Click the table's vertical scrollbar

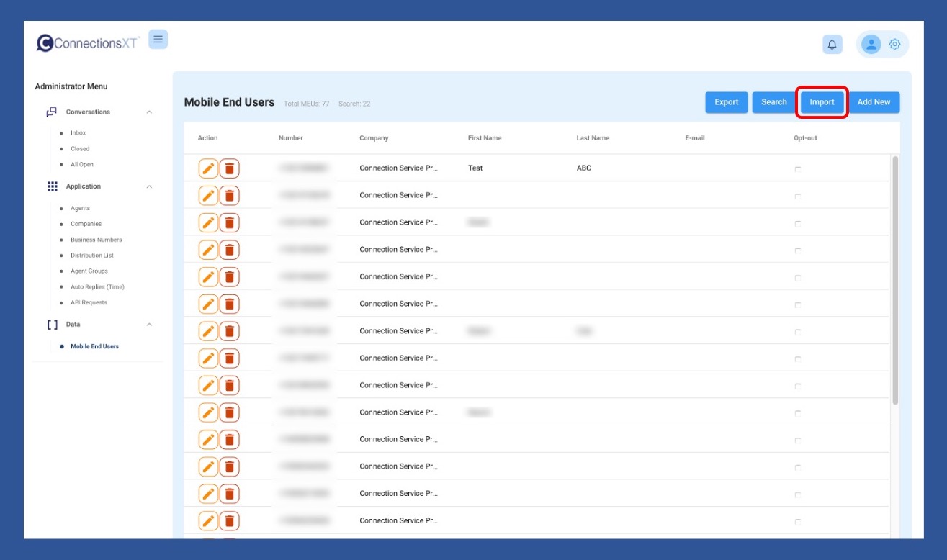(895, 279)
